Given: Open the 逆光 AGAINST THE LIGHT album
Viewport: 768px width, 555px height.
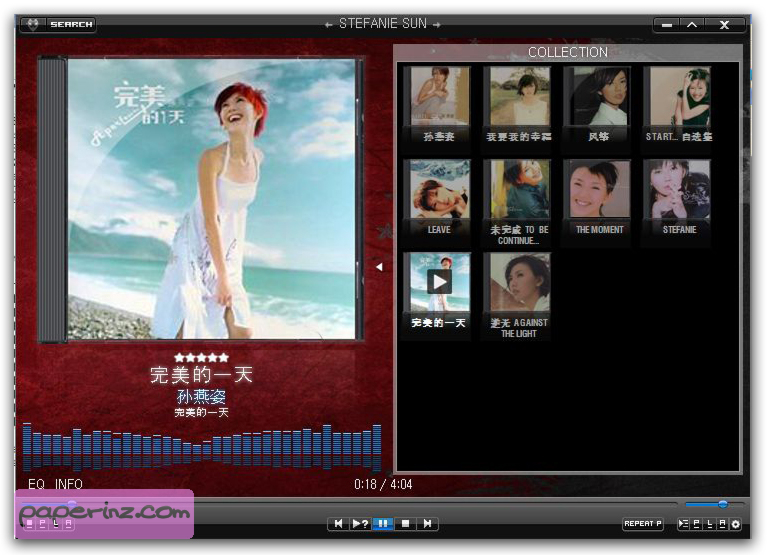Looking at the screenshot, I should (519, 295).
